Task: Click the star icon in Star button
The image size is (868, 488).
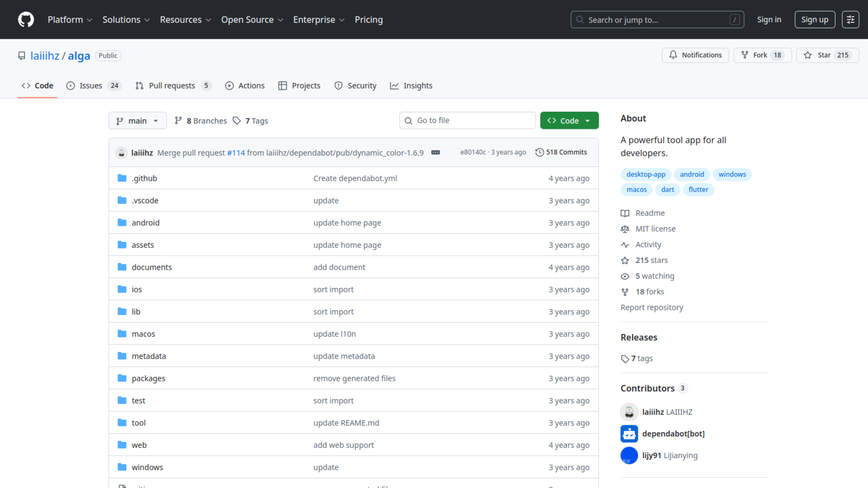Action: 808,55
